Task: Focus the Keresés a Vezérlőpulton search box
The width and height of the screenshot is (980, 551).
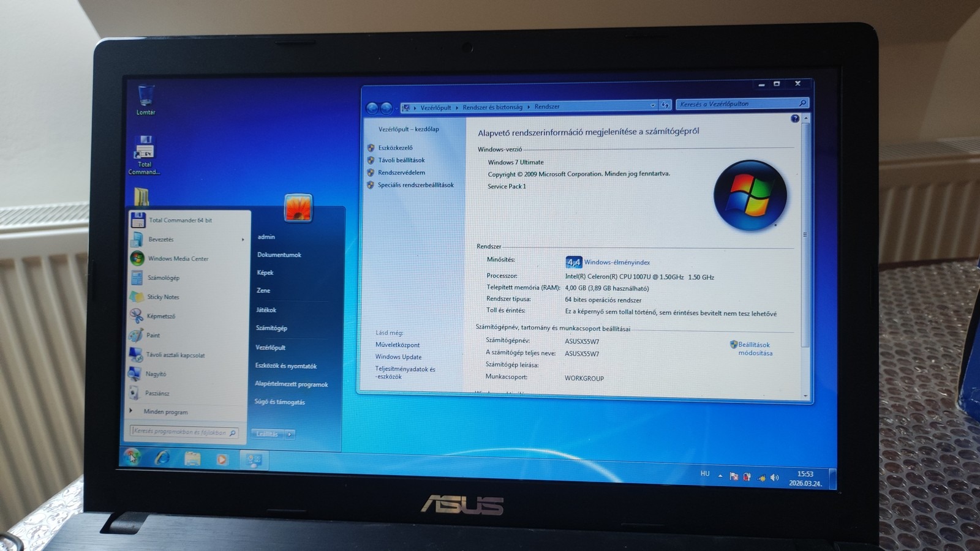Action: point(742,103)
